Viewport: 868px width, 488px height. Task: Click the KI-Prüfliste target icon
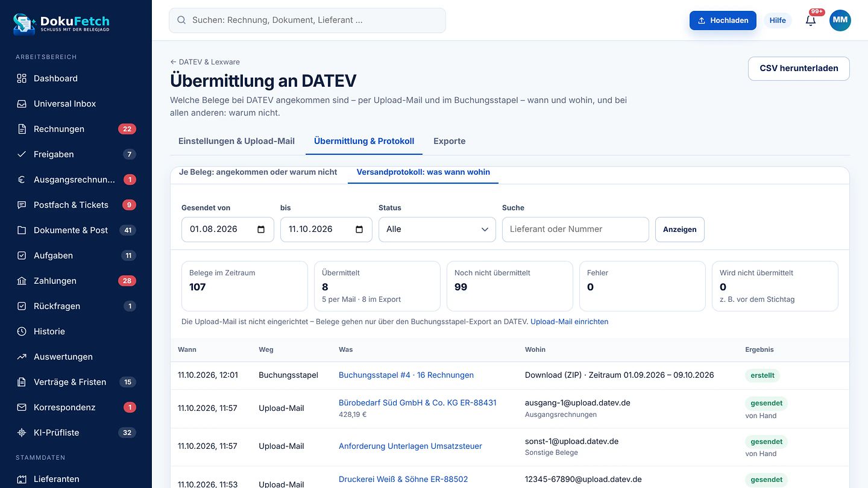[22, 433]
